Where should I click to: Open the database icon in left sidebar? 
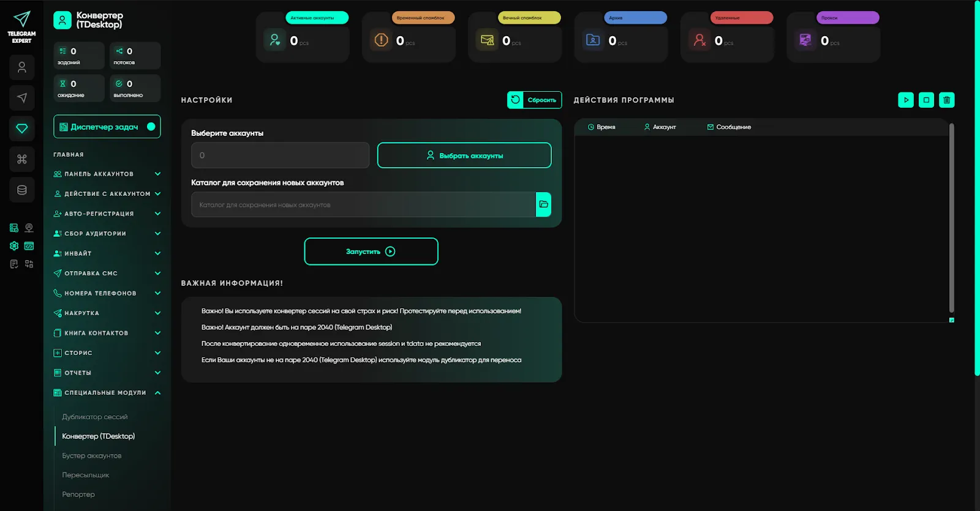22,190
